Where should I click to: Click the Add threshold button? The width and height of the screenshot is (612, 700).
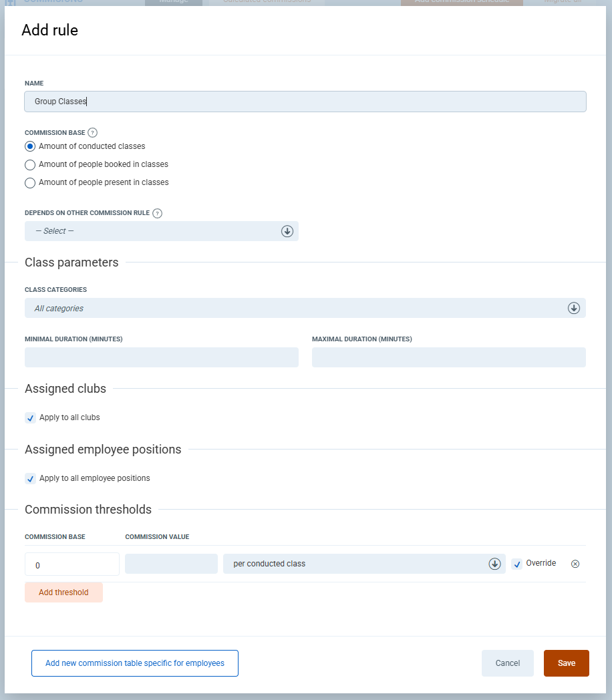[x=63, y=592]
